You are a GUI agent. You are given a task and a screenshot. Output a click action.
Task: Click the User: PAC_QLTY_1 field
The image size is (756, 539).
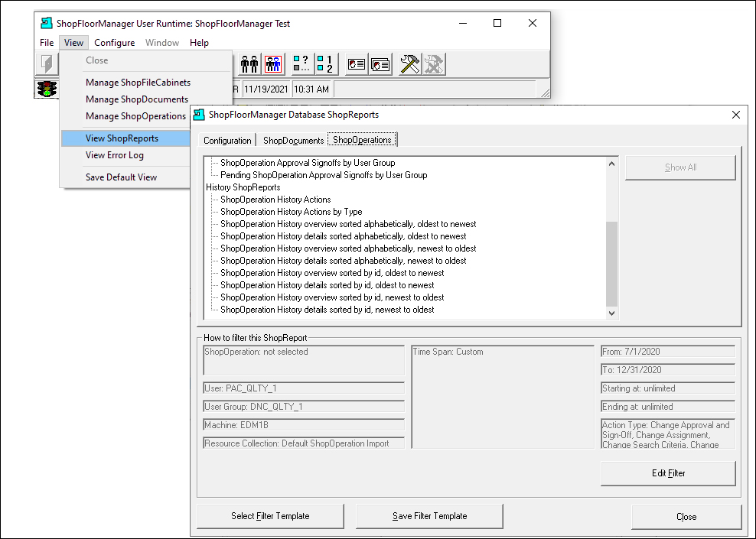click(304, 388)
